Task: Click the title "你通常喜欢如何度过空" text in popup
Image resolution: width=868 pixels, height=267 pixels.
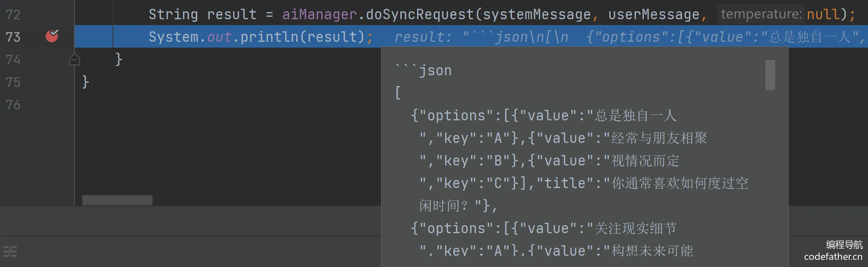Action: [680, 183]
